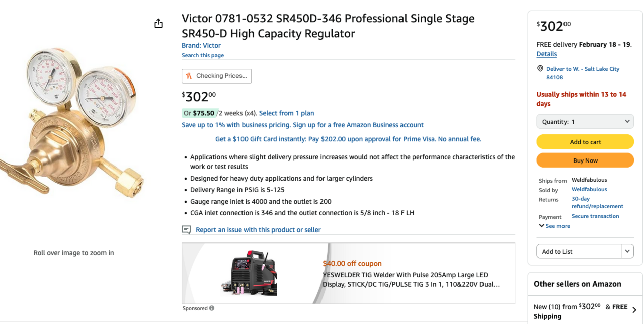
Task: Click the report issue speech bubble icon
Action: (186, 230)
